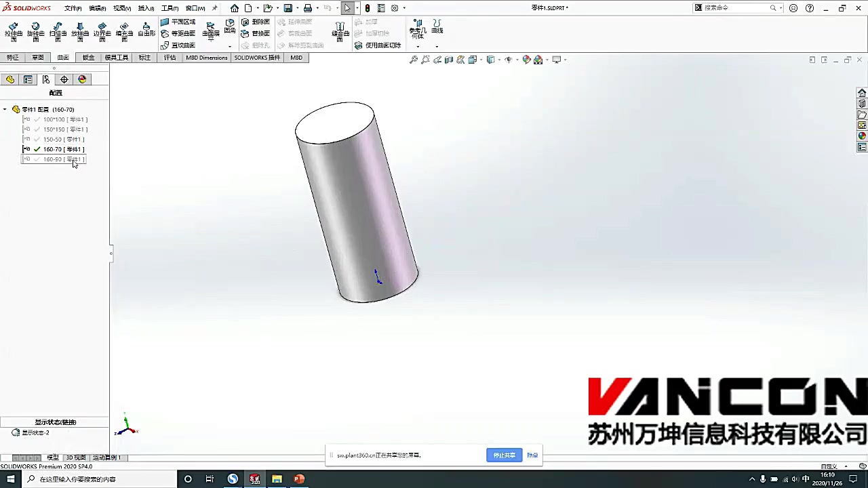Click the 使用曲面切除 cut with surface tool
The width and height of the screenshot is (868, 488).
tap(378, 45)
